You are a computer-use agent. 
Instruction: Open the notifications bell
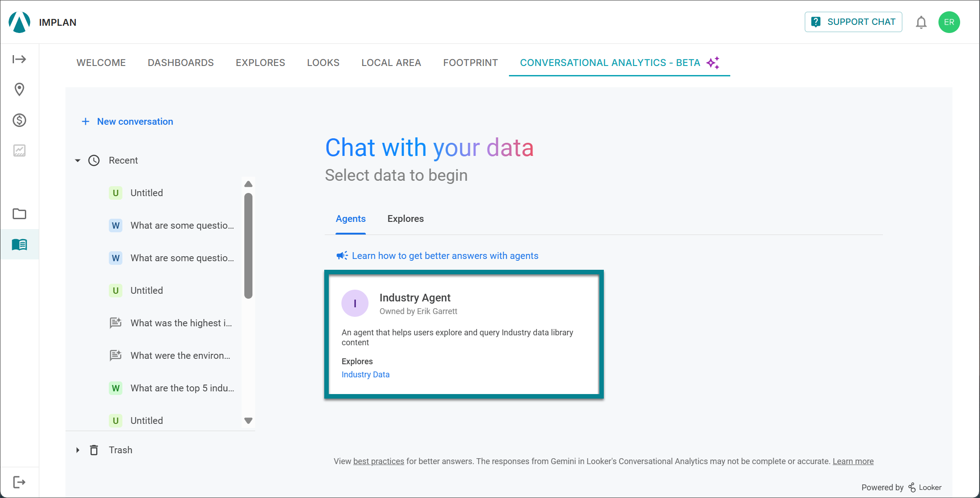coord(921,22)
